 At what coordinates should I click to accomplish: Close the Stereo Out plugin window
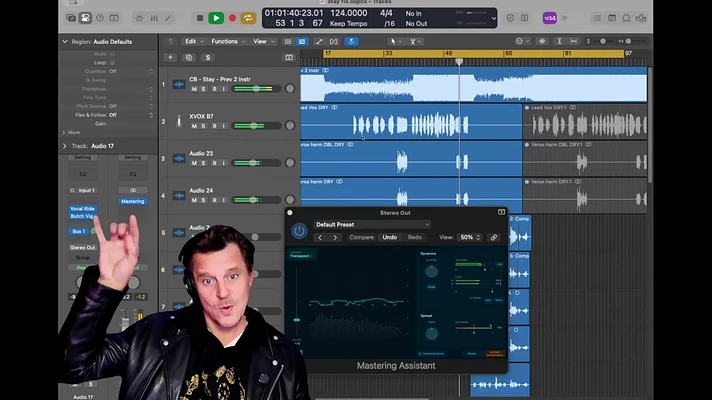coord(290,212)
